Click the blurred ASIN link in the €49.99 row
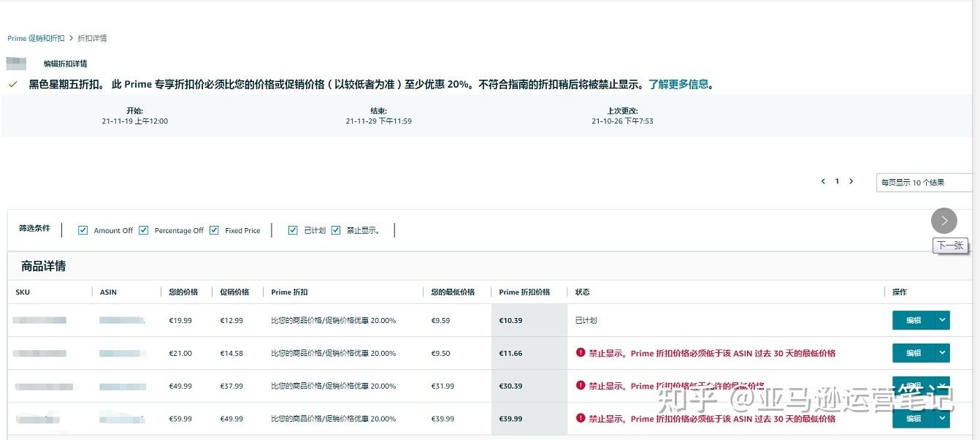The height and width of the screenshot is (440, 980). [122, 386]
